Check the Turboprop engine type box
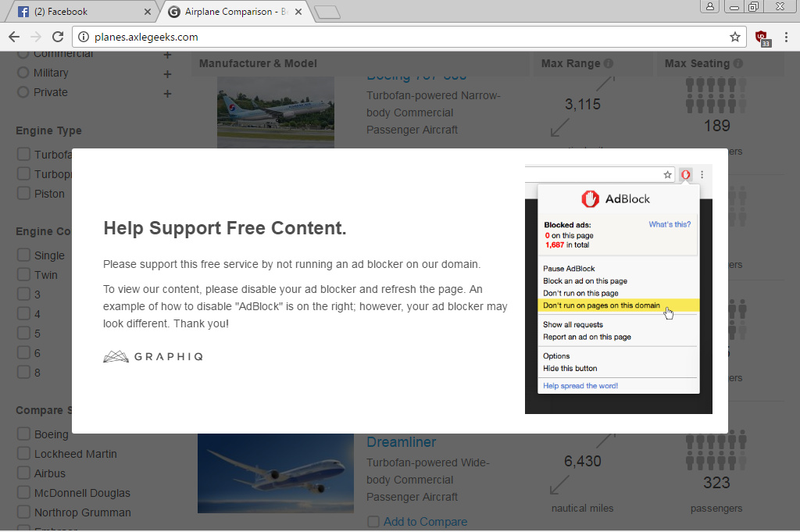The width and height of the screenshot is (800, 532). [23, 173]
